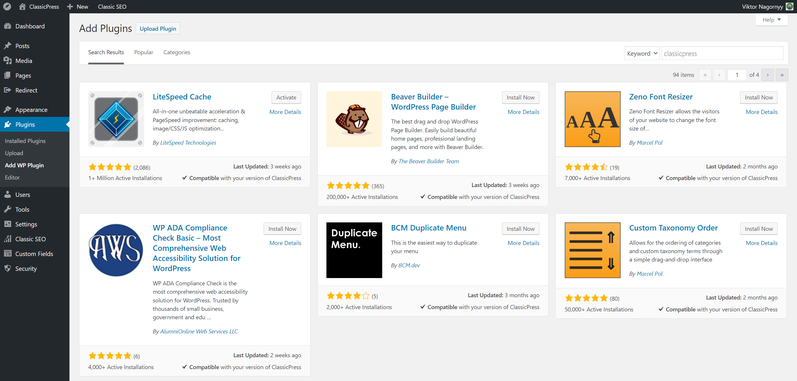This screenshot has height=381, width=797.
Task: Install the Custom Taxonomy Order plugin
Action: pos(759,229)
